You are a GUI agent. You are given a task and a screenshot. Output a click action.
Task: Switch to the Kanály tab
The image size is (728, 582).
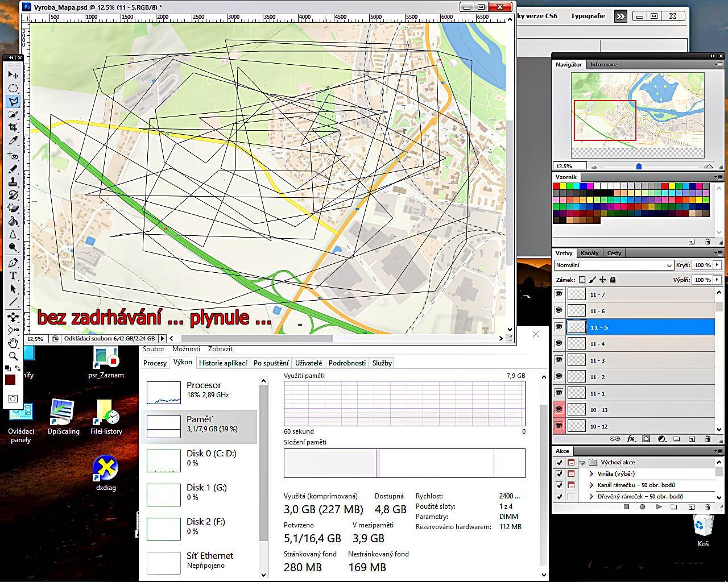(589, 253)
